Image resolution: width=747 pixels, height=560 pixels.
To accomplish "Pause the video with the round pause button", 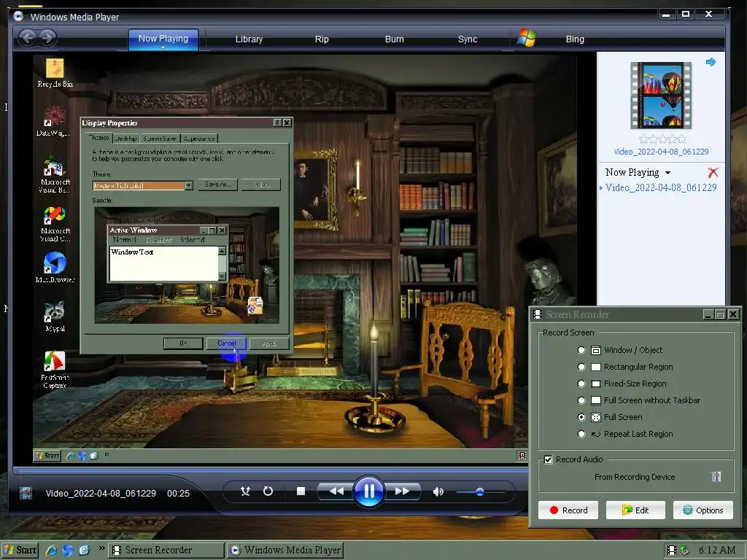I will 369,491.
